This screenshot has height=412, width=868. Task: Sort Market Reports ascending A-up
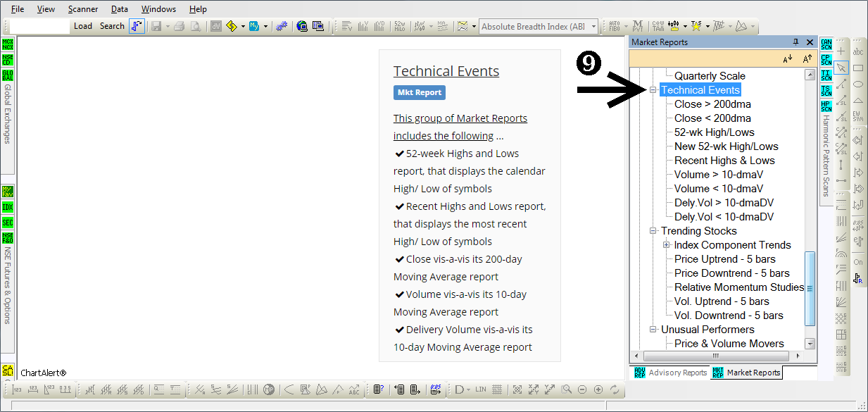[807, 59]
